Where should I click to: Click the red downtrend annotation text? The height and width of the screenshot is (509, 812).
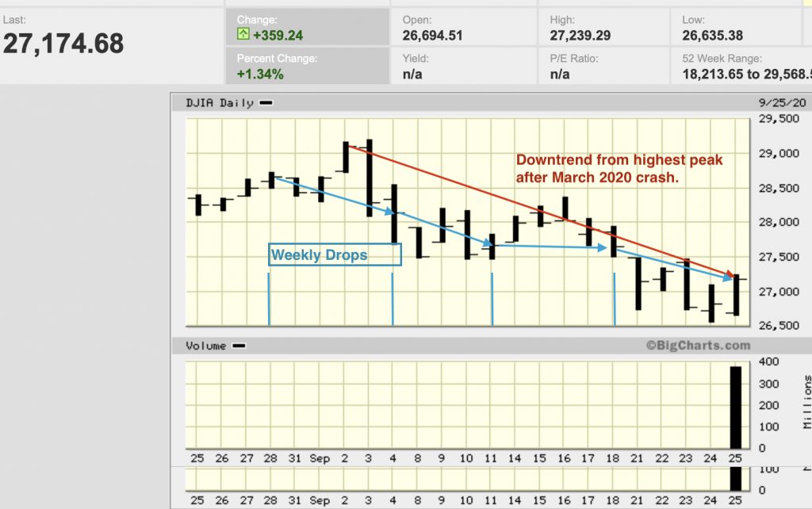click(619, 169)
